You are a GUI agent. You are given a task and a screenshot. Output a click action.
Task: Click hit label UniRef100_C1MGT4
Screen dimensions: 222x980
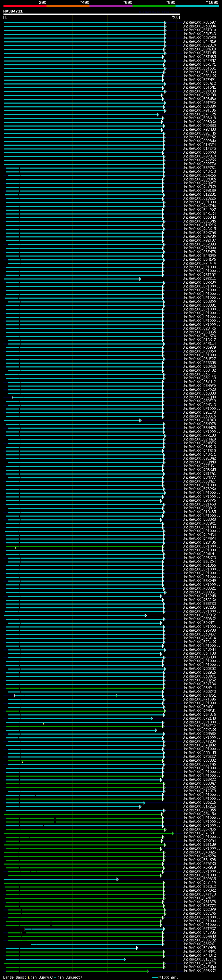199,145
